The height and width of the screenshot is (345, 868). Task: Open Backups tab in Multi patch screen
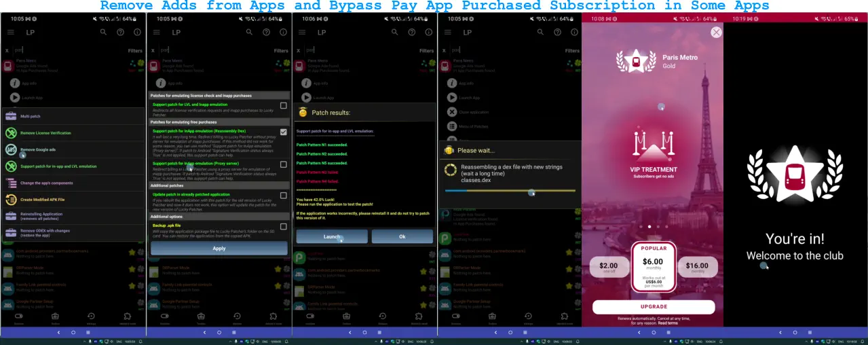pos(91,318)
